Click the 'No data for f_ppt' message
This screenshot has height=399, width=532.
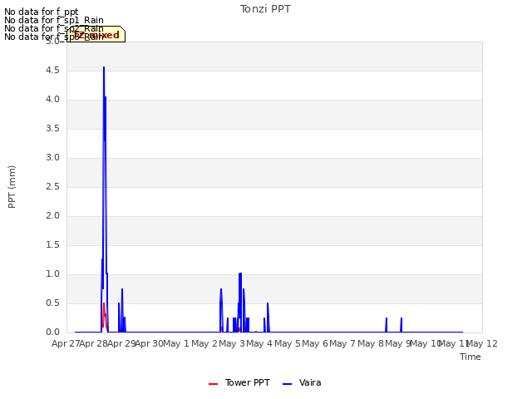coord(42,12)
